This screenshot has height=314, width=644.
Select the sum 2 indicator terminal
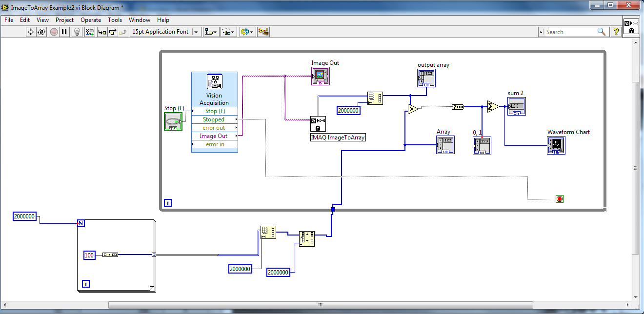click(x=517, y=106)
